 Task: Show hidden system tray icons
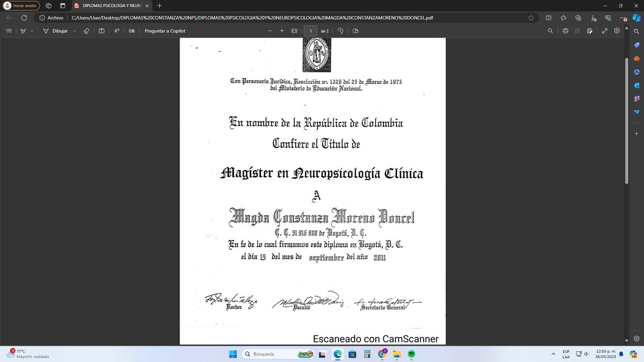coord(553,354)
